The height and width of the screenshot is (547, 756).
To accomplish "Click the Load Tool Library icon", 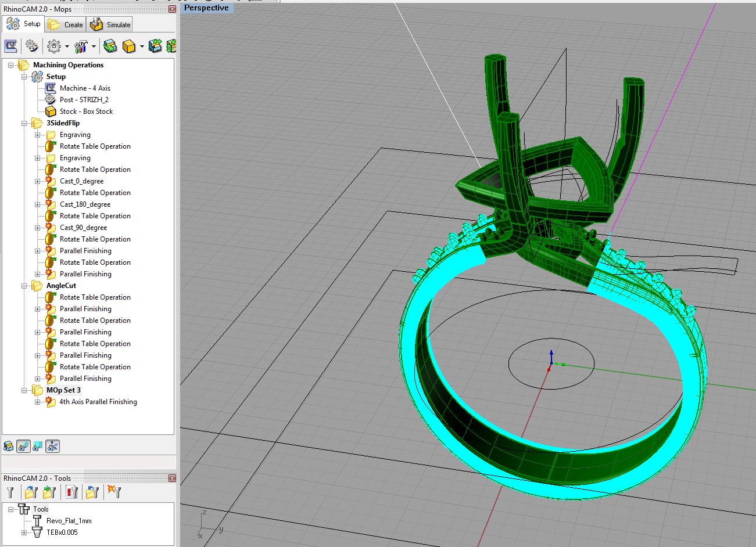I will click(31, 492).
